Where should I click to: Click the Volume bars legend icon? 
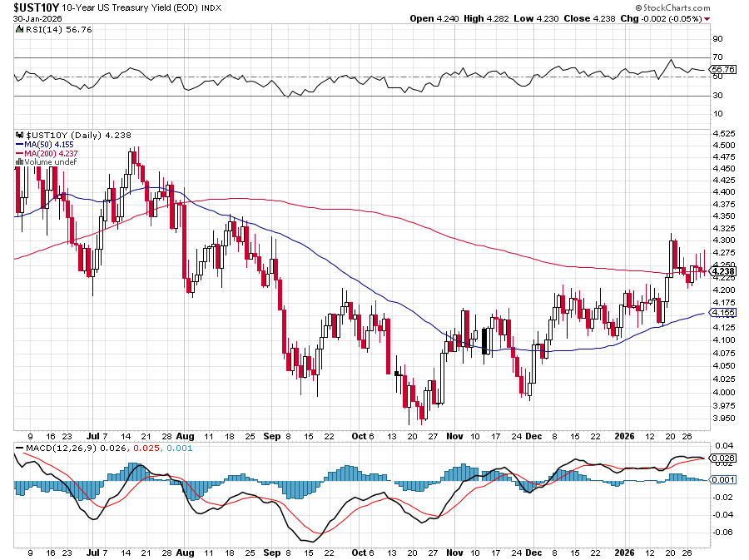click(x=19, y=162)
